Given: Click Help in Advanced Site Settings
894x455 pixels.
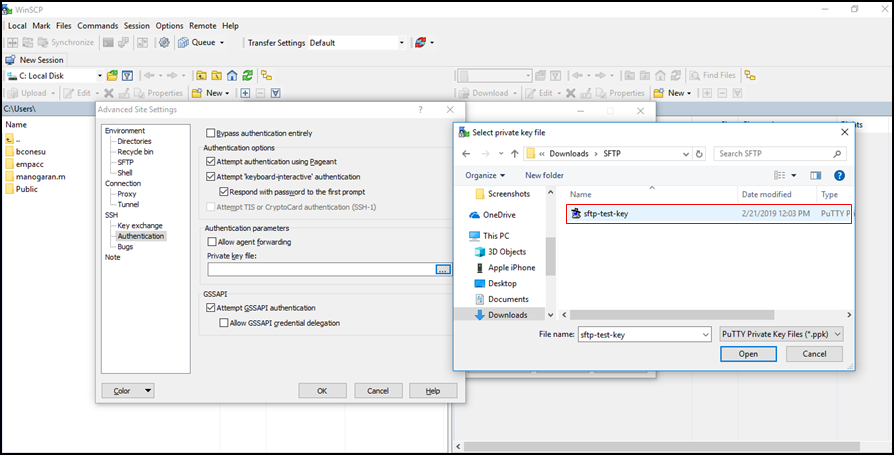Looking at the screenshot, I should coord(433,391).
